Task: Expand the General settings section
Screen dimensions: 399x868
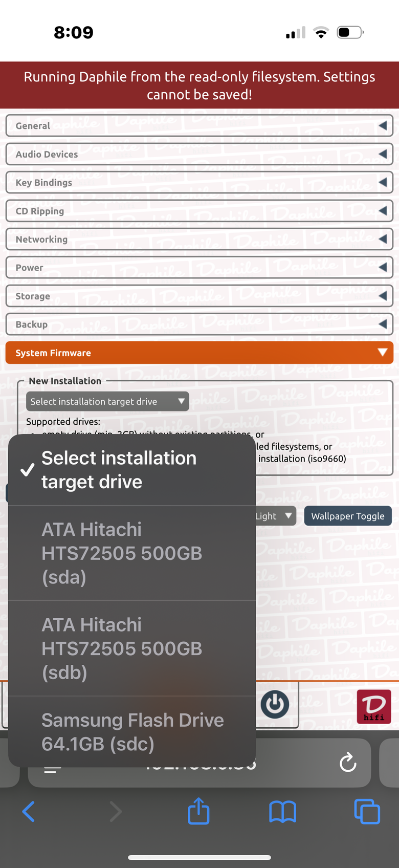Action: click(x=199, y=126)
